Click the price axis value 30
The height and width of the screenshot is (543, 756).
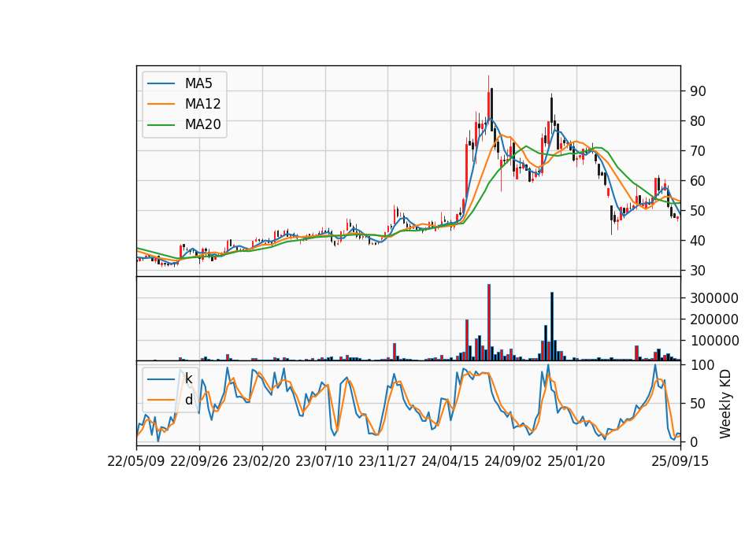click(698, 270)
